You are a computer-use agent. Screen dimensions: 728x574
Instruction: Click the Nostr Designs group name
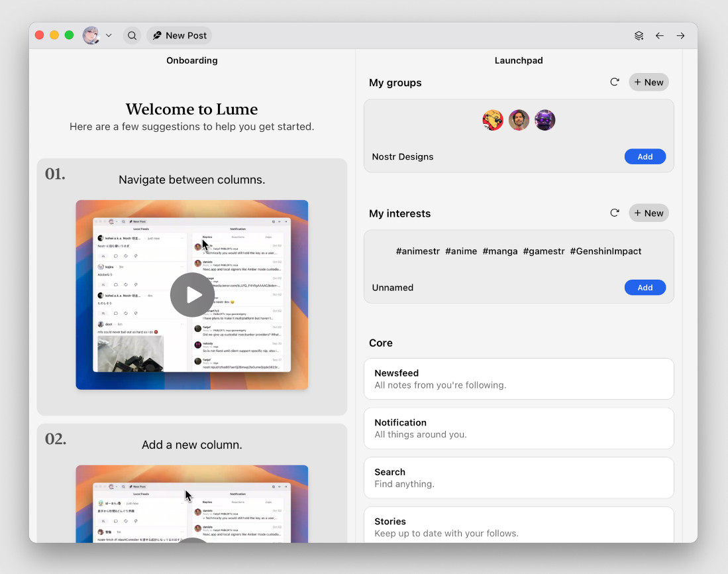[403, 156]
